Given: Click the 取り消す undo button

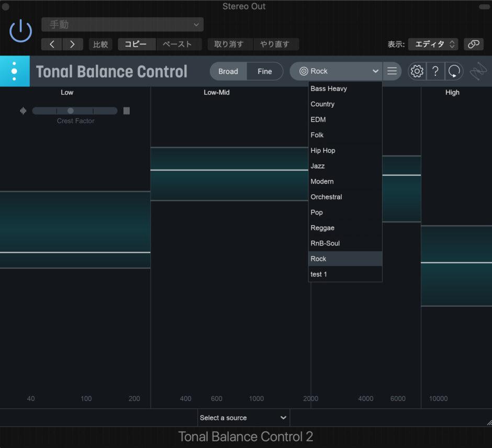Looking at the screenshot, I should click(230, 44).
